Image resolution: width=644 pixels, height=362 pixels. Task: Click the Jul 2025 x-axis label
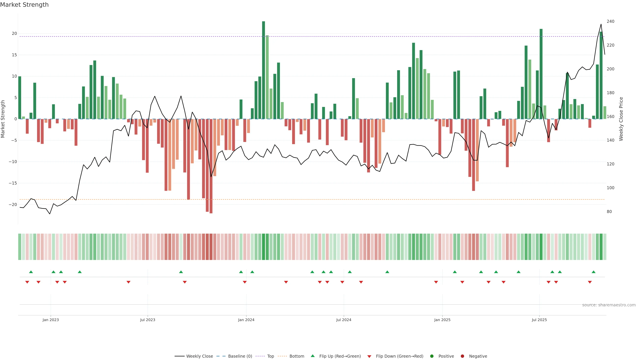tap(539, 320)
